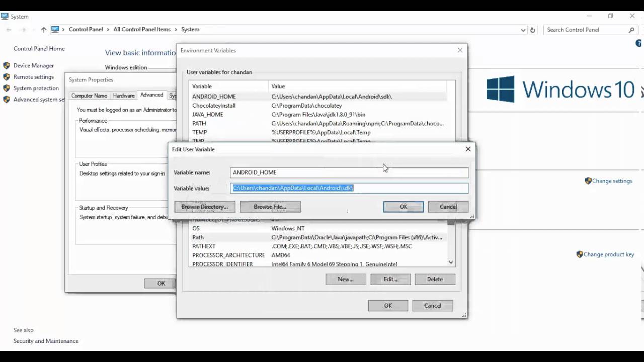Click shield icon beside System protection
Image resolution: width=644 pixels, height=362 pixels.
7,88
